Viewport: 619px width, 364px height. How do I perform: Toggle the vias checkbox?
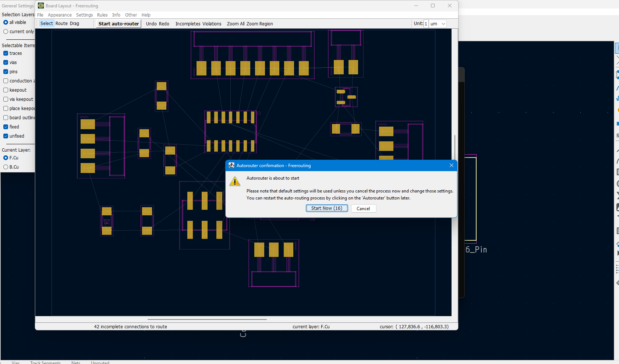(6, 63)
